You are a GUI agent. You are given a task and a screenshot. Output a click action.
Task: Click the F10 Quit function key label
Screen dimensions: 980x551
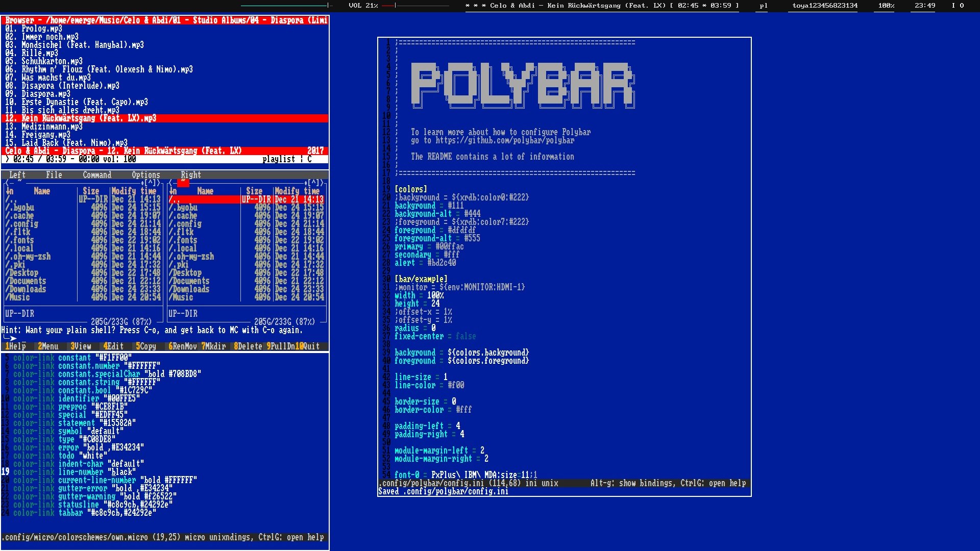tap(309, 346)
